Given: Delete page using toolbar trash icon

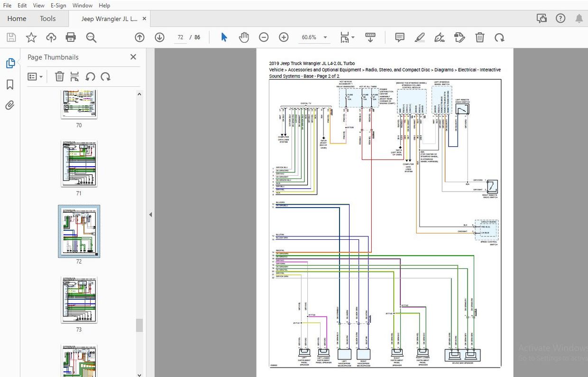Looking at the screenshot, I should (480, 38).
